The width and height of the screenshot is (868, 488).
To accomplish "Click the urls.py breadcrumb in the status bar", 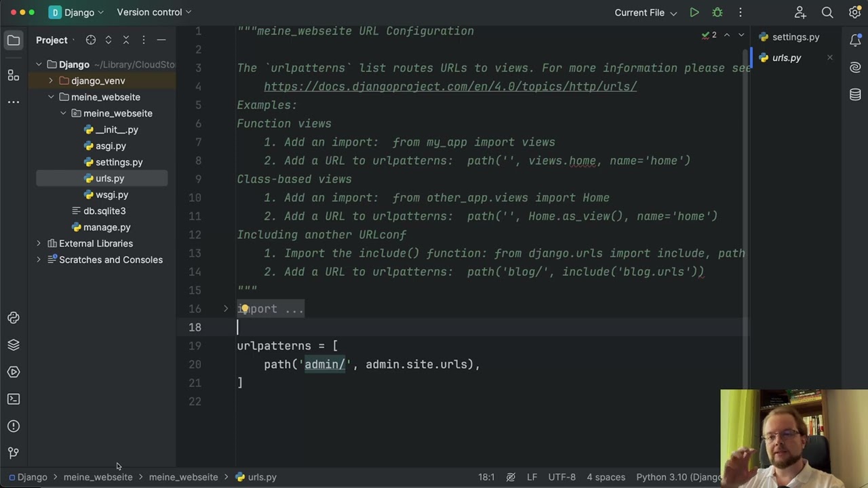I will tap(256, 477).
